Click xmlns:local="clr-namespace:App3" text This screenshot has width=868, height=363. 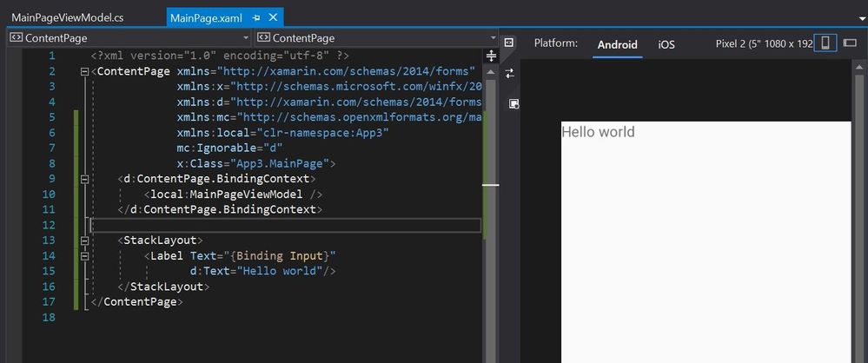coord(283,133)
